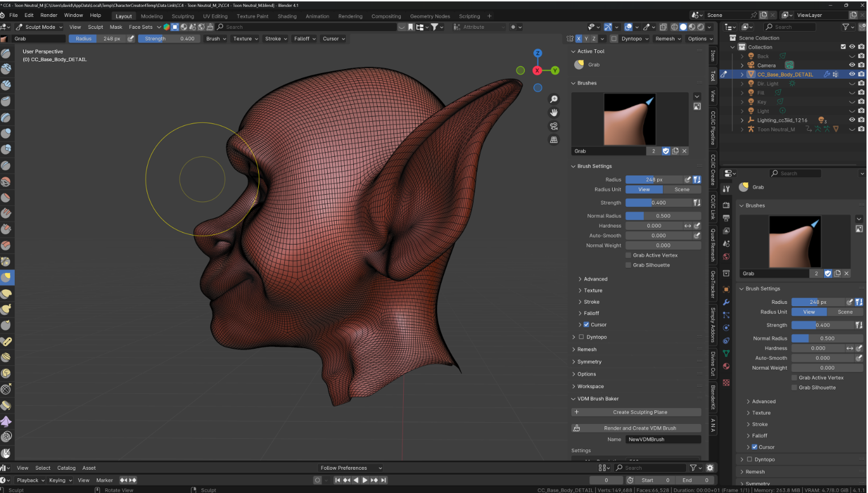The image size is (868, 493).
Task: Hide Lighting_cc3iid_1216 with its eye icon
Action: [x=852, y=120]
